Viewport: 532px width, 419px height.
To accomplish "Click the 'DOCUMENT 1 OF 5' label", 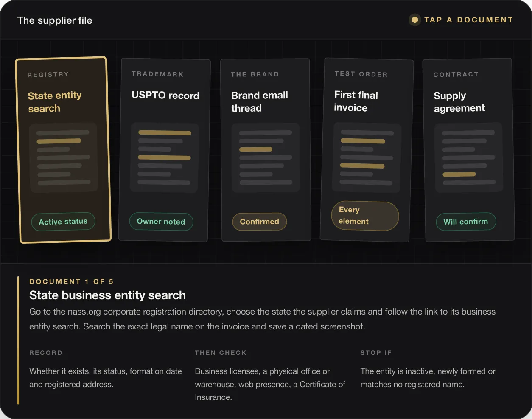I will click(x=71, y=281).
